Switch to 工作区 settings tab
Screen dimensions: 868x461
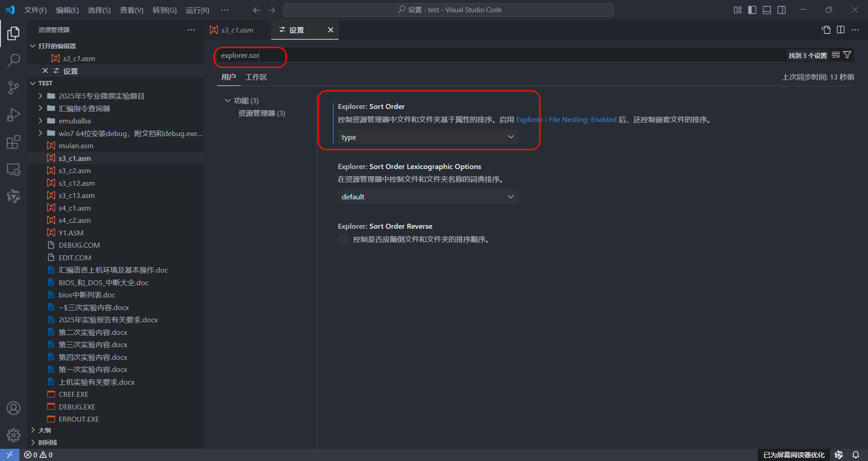pos(256,77)
